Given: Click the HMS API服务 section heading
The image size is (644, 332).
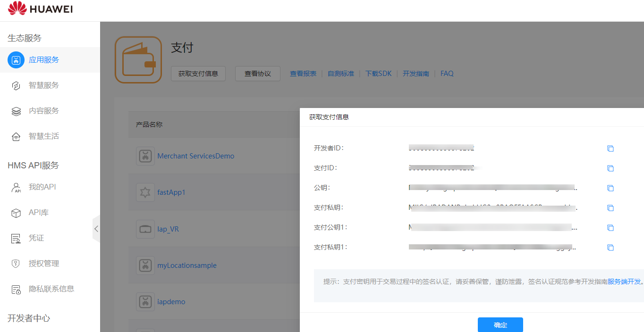Looking at the screenshot, I should click(33, 166).
